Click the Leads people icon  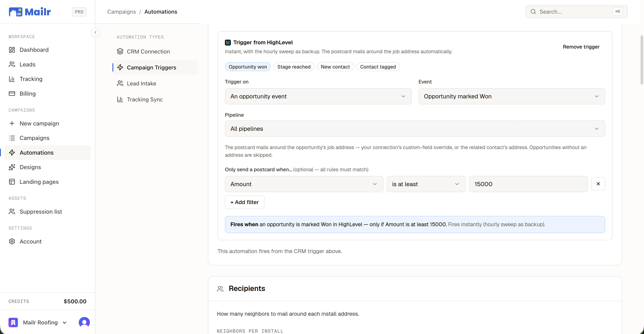tap(12, 65)
